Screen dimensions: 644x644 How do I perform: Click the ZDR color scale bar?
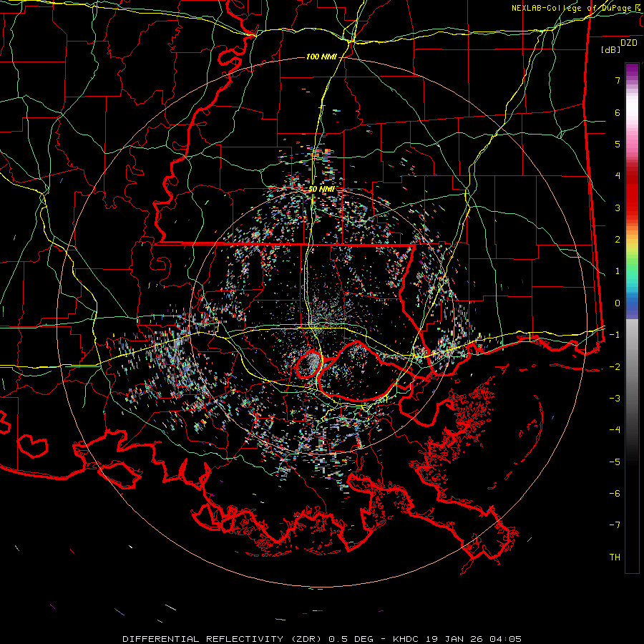tap(632, 318)
